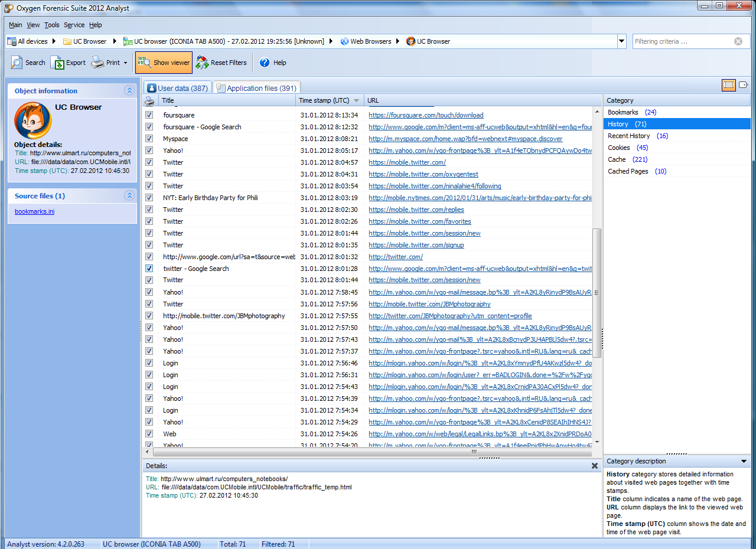Click the printer icon column header
756x549 pixels.
[149, 101]
